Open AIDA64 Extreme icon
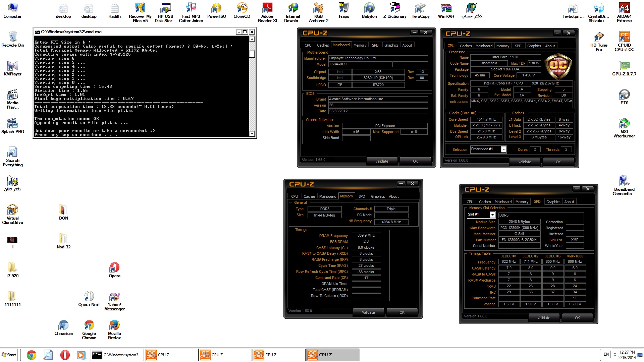The width and height of the screenshot is (644, 362). click(x=624, y=13)
